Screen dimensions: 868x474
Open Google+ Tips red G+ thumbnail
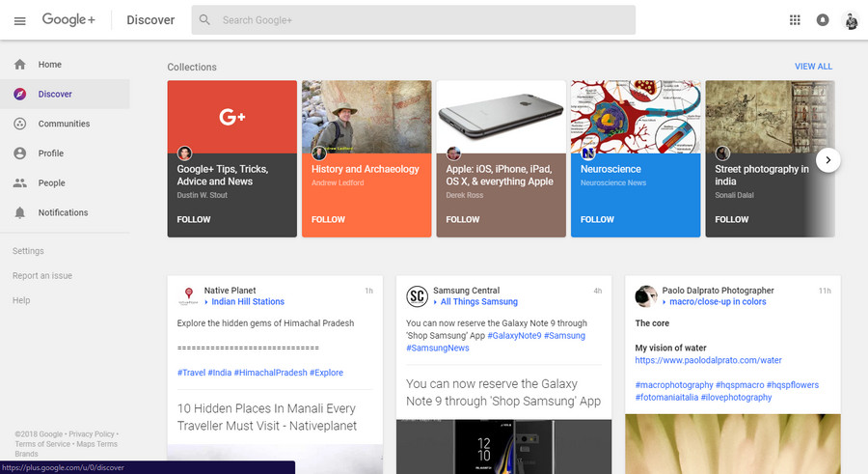point(231,117)
